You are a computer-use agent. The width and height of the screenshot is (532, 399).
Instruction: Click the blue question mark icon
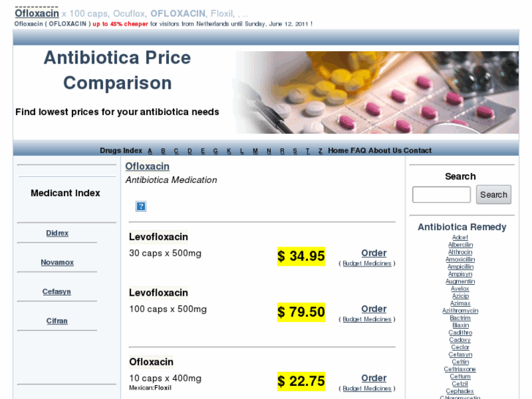coord(141,206)
